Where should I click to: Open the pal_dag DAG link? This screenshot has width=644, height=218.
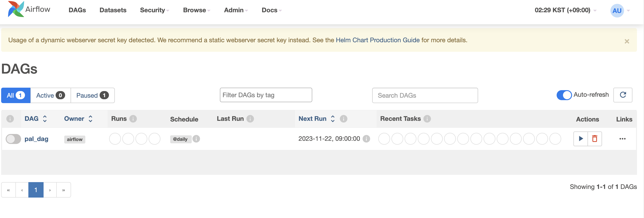tap(36, 139)
